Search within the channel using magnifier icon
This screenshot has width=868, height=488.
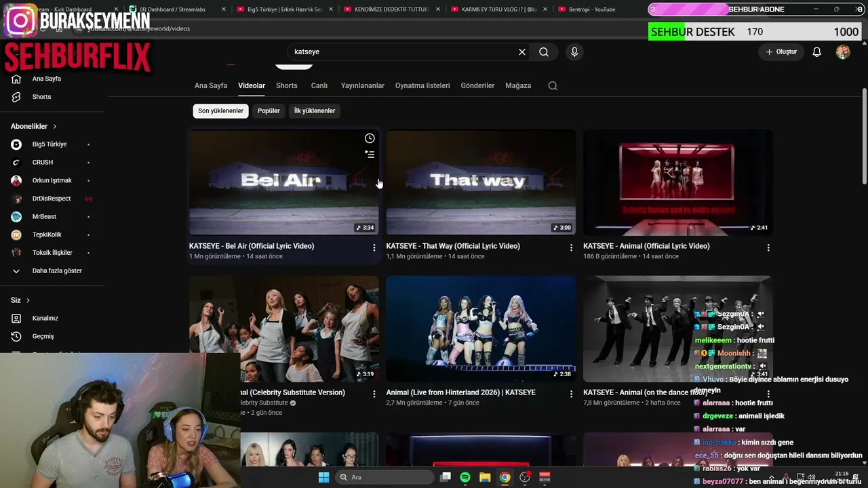(x=553, y=86)
